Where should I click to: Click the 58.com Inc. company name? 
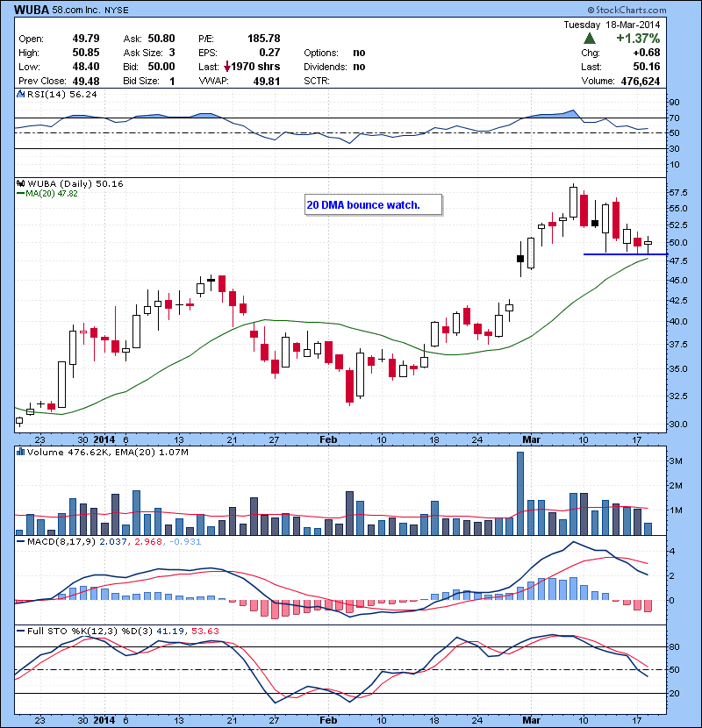click(x=75, y=10)
